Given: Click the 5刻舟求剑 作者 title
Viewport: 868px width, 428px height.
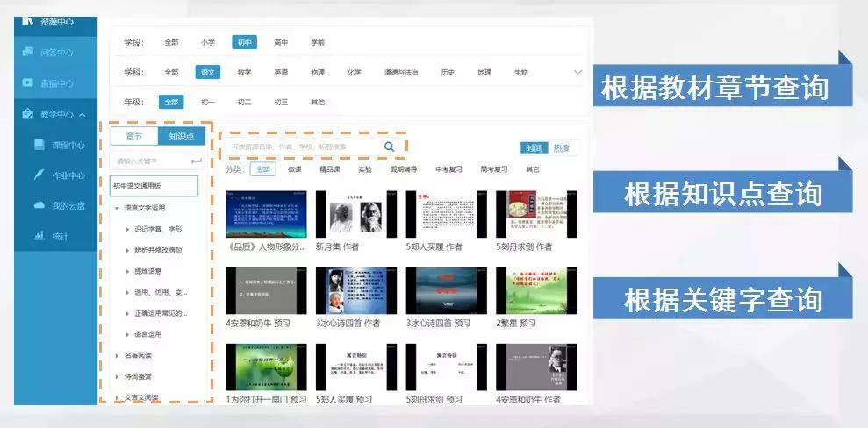Looking at the screenshot, I should 524,246.
